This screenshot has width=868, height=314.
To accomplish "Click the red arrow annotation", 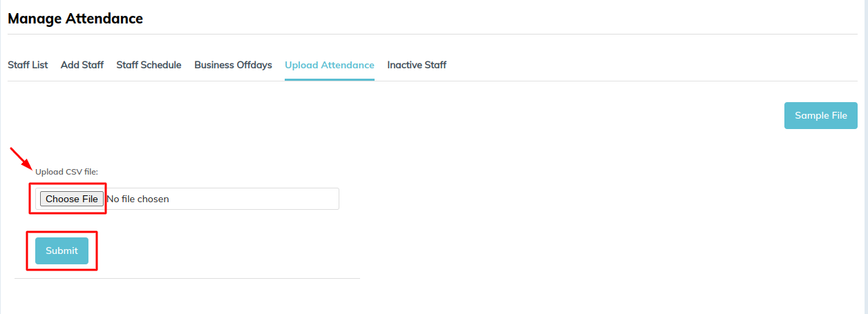I will (x=21, y=158).
